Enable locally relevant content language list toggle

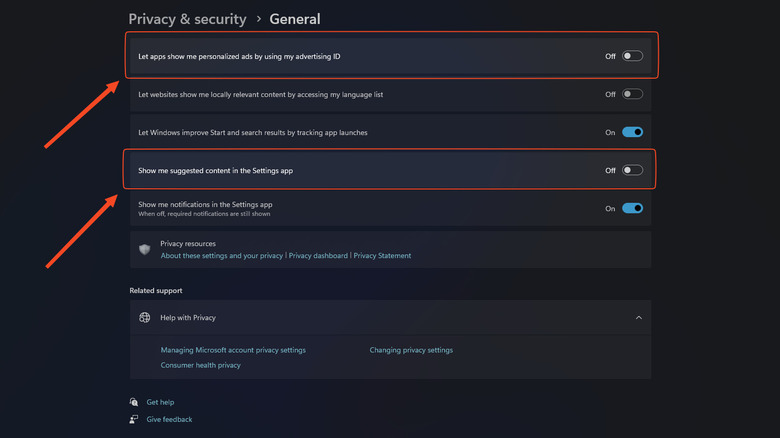pyautogui.click(x=632, y=95)
